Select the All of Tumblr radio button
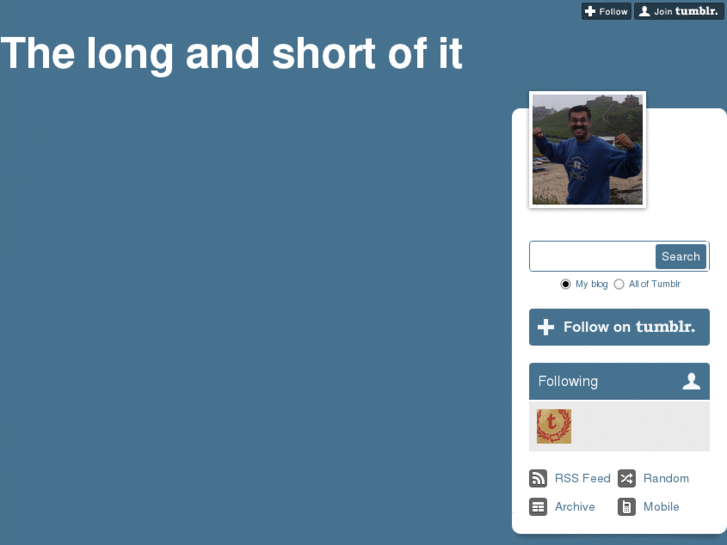Screen dimensions: 727x545 tap(619, 284)
